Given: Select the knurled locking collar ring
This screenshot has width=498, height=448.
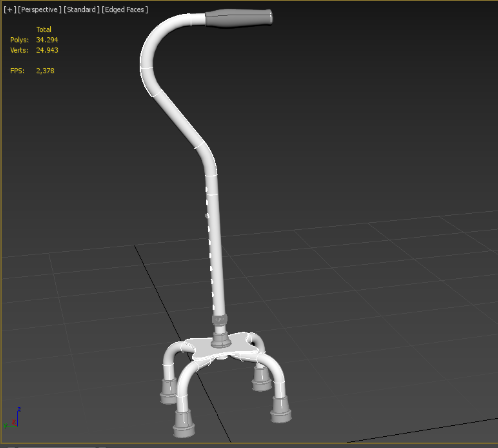Looking at the screenshot, I should point(220,320).
